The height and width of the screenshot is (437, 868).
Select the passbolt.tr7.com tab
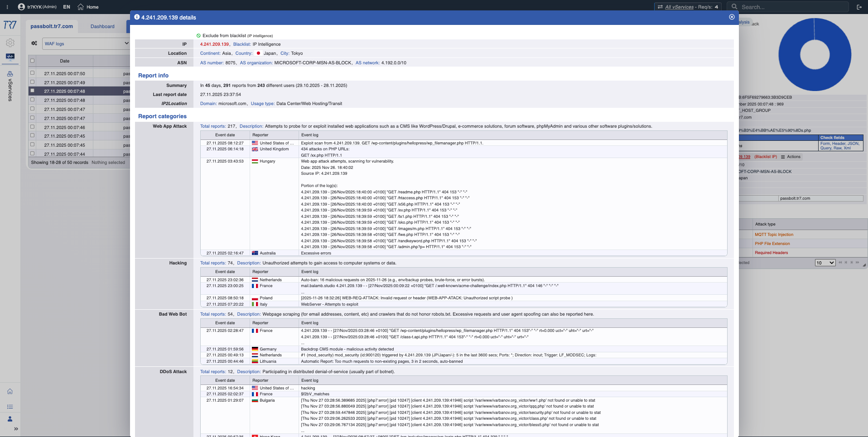coord(52,26)
